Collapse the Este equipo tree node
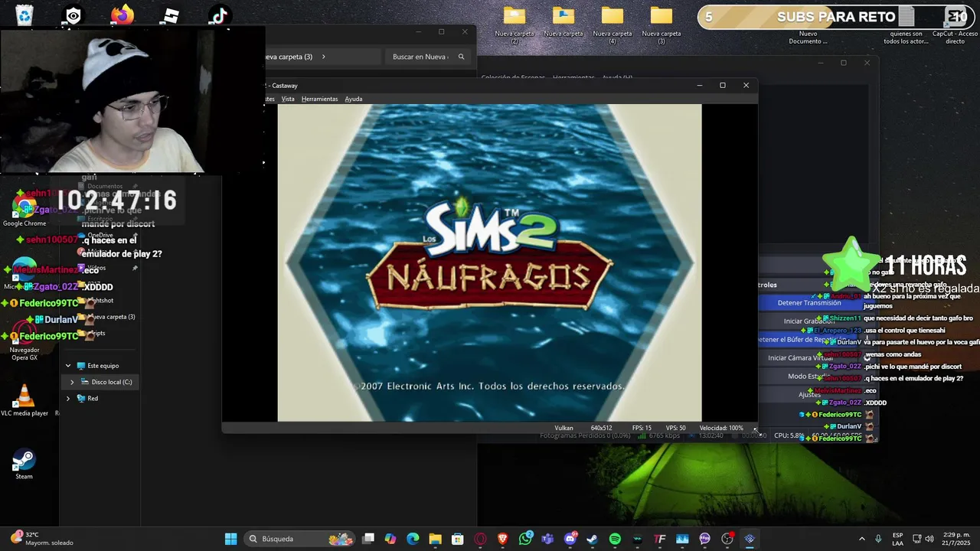The width and height of the screenshot is (980, 551). click(68, 366)
